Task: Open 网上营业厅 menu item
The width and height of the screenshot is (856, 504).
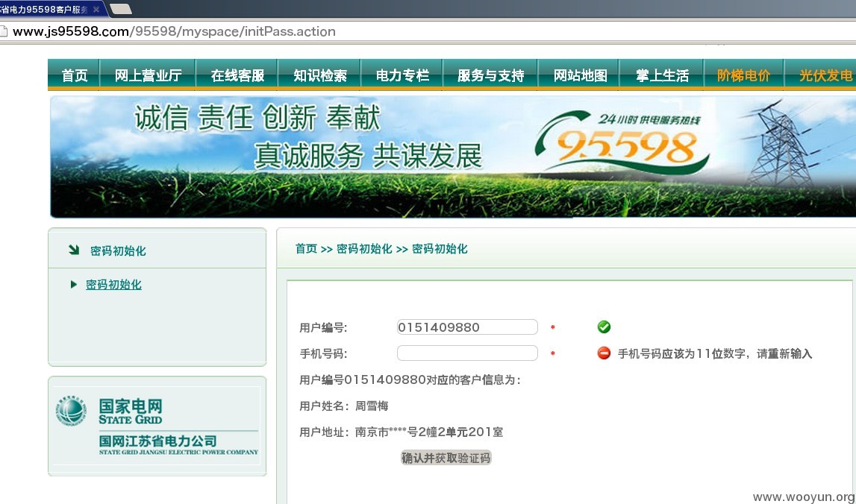Action: [x=148, y=75]
